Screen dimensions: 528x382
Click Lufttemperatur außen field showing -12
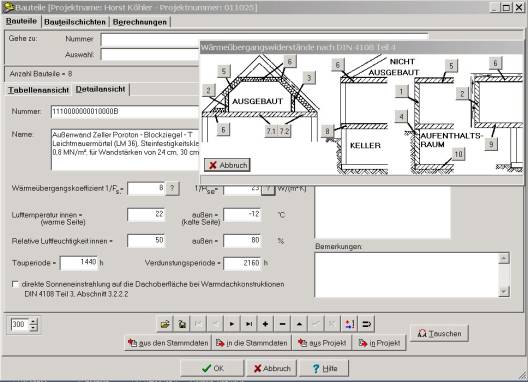242,215
